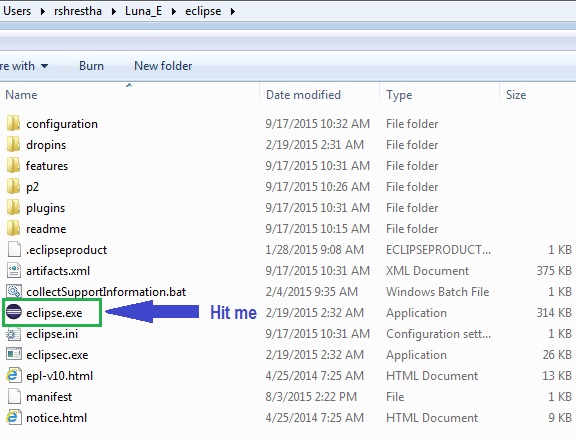Click the 9/17/2015 10:32 AM date cell
This screenshot has width=576, height=440.
[x=317, y=124]
